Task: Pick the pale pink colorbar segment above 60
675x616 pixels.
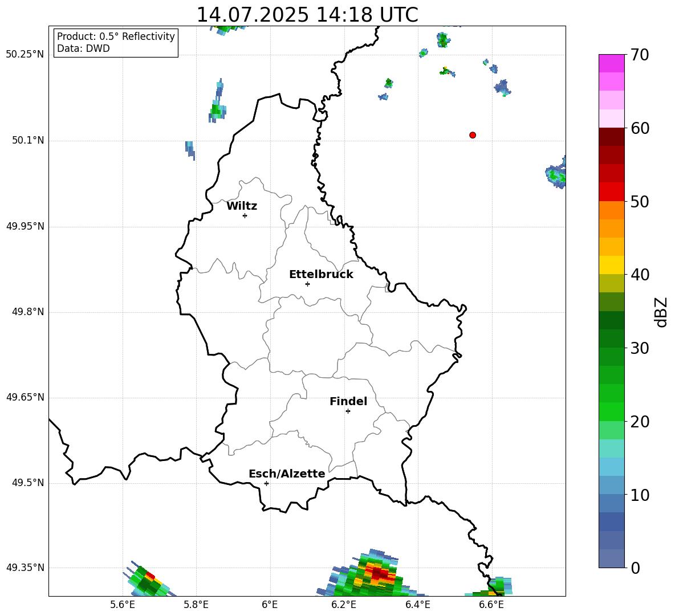Action: point(612,119)
